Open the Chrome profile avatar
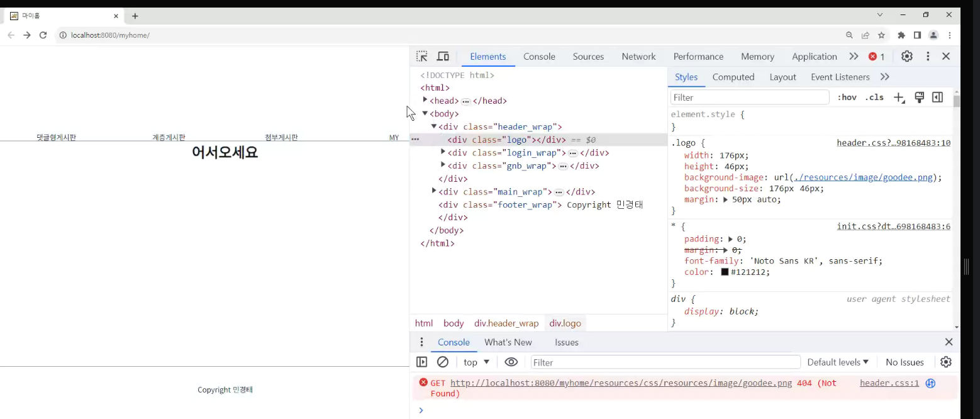 tap(933, 35)
